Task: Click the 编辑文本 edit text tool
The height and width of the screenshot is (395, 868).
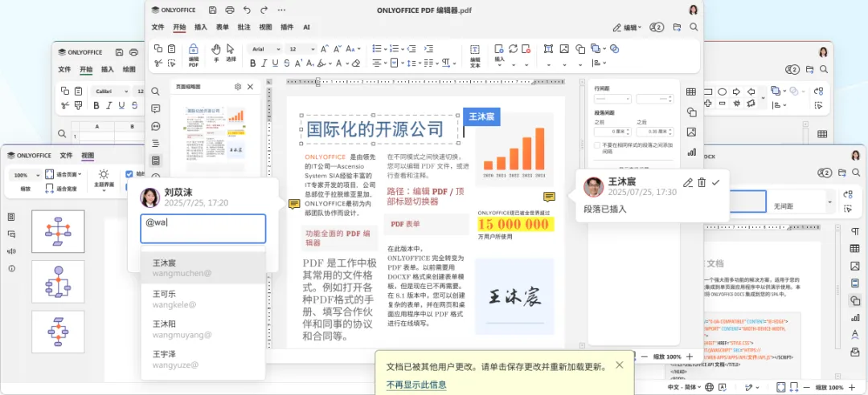Action: [475, 55]
